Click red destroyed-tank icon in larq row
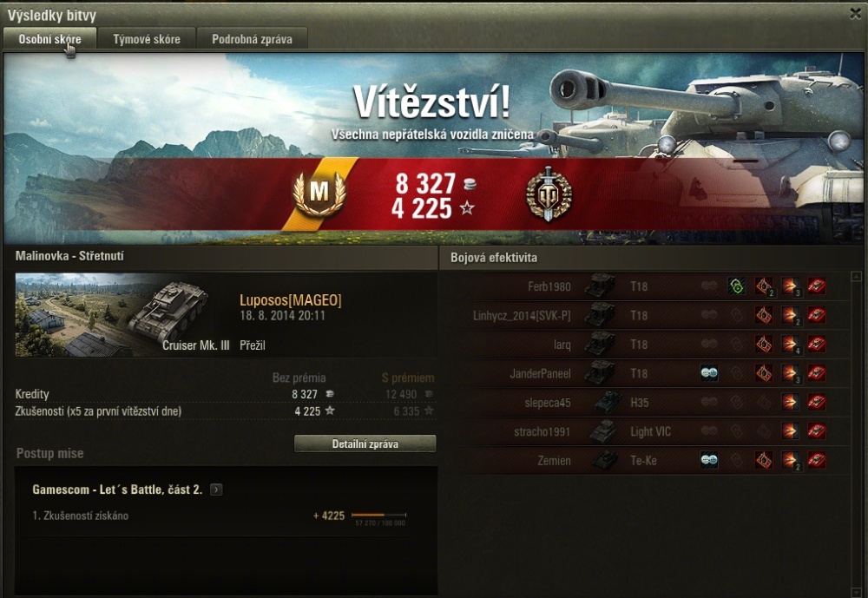Viewport: 868px width, 598px height. click(817, 345)
